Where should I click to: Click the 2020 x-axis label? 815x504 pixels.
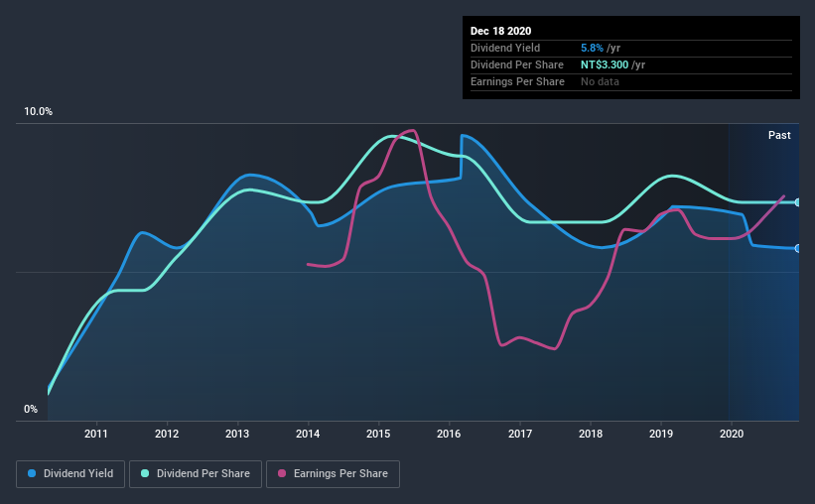(x=732, y=434)
